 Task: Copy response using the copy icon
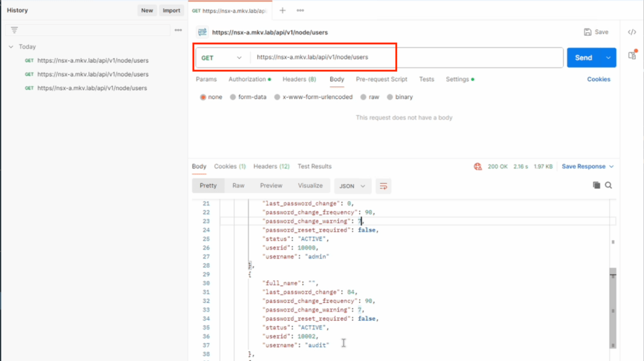tap(596, 185)
